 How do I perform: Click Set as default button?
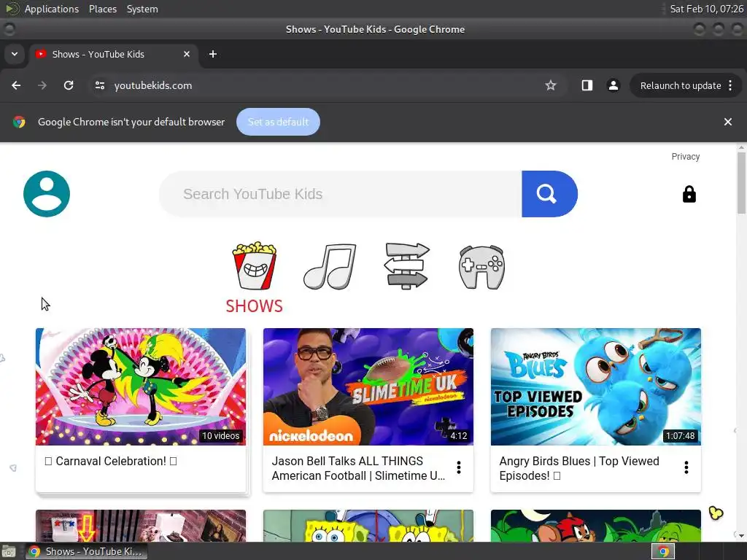tap(278, 122)
